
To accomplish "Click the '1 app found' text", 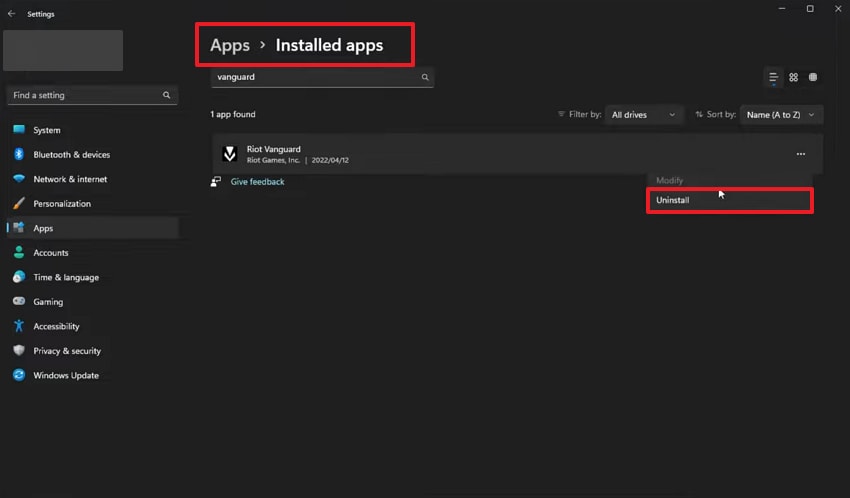I will click(233, 114).
